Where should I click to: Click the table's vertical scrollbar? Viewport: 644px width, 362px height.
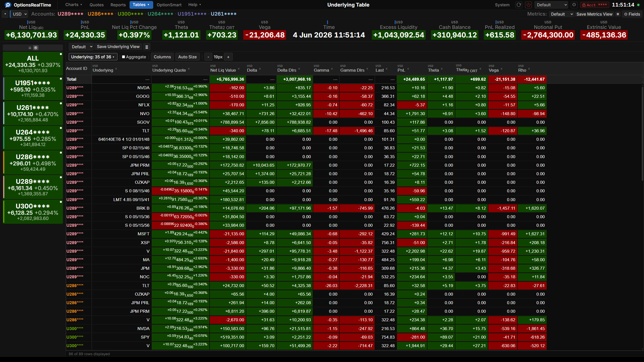click(x=642, y=133)
